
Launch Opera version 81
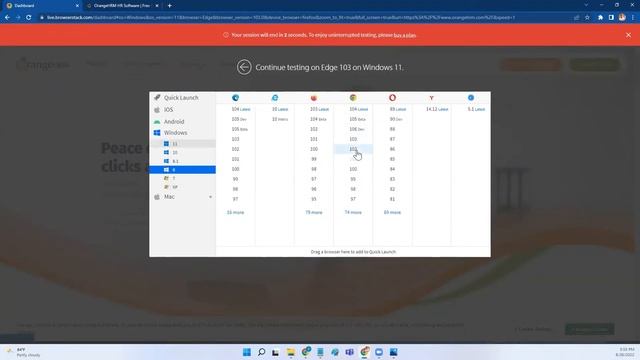pyautogui.click(x=392, y=199)
